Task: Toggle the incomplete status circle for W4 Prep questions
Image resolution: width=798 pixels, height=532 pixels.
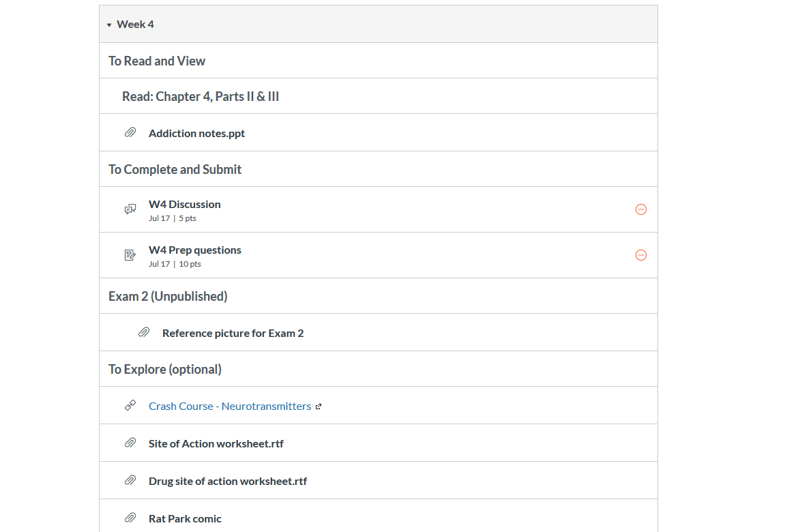Action: click(640, 255)
